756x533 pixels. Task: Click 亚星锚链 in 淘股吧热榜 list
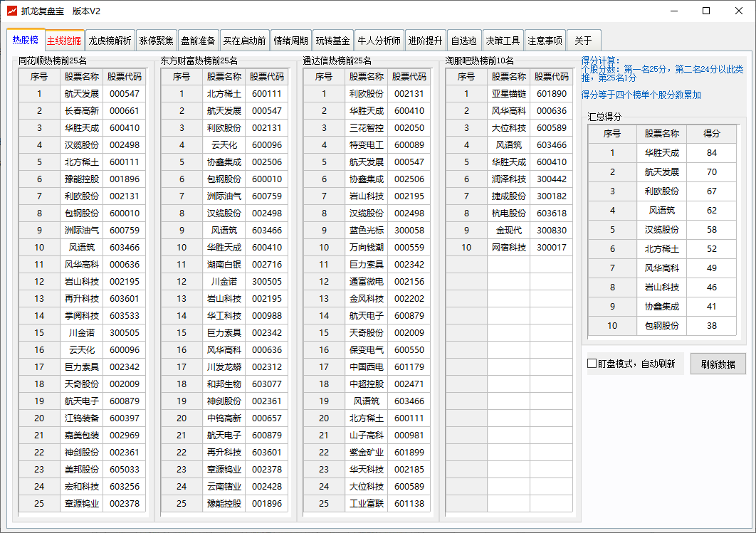click(x=509, y=94)
